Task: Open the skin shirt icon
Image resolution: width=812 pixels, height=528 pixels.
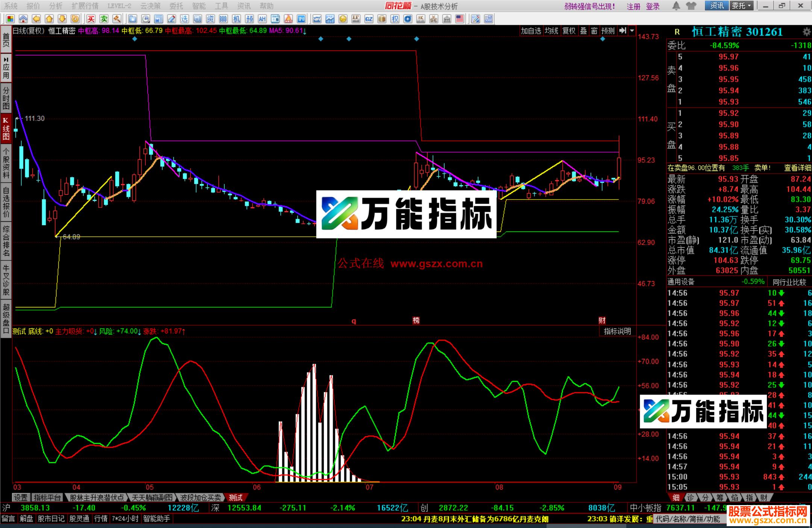Action: pyautogui.click(x=691, y=6)
